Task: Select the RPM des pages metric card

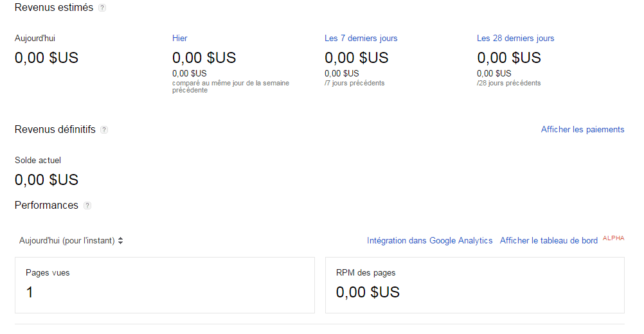Action: coord(474,285)
